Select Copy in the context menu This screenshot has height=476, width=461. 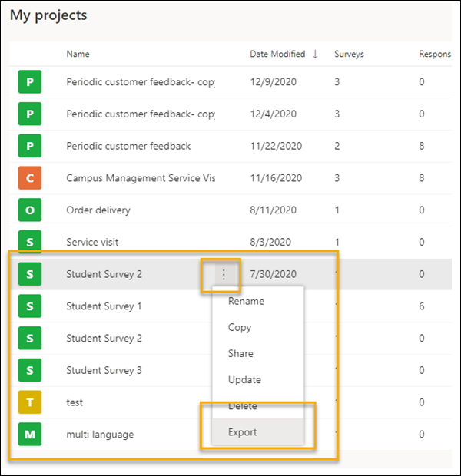pyautogui.click(x=240, y=327)
